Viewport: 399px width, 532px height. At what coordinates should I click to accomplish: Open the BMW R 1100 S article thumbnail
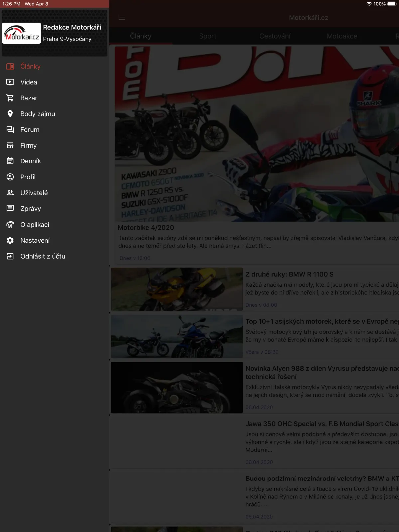point(177,289)
